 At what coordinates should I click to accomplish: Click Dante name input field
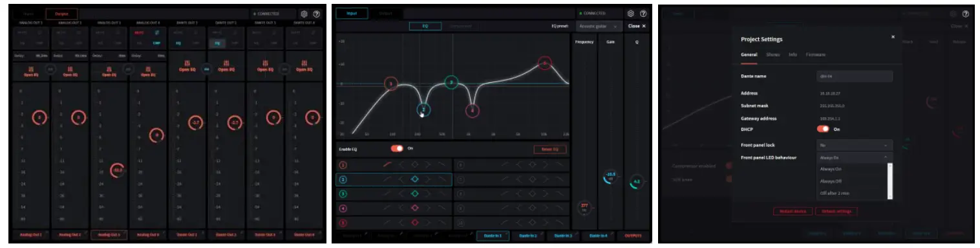[855, 76]
